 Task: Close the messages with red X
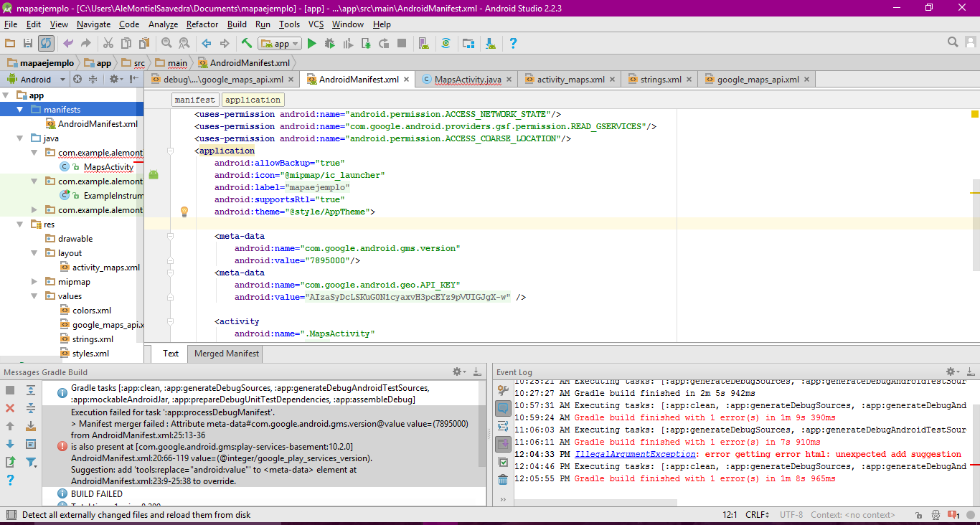tap(10, 408)
